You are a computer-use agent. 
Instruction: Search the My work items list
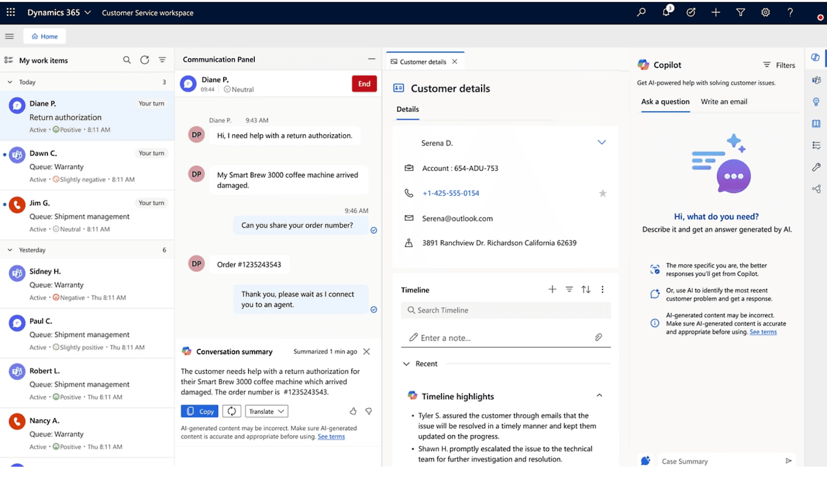(127, 60)
